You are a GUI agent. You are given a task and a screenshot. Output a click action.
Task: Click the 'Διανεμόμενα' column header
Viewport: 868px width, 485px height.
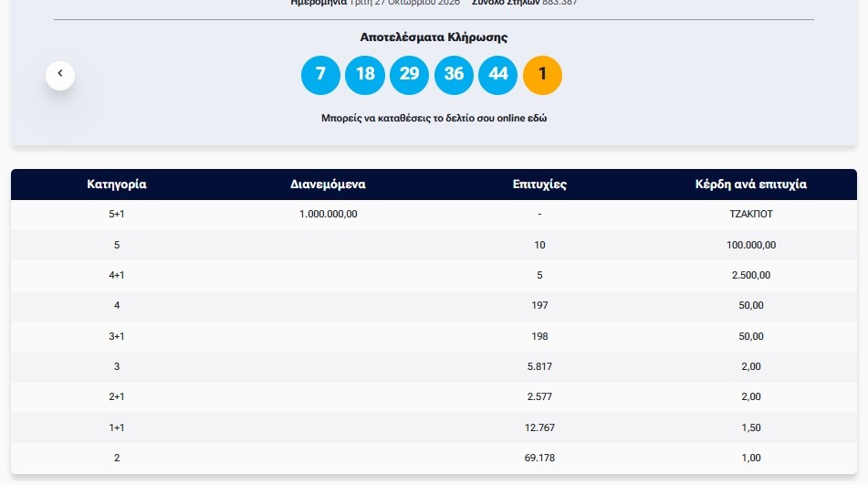click(329, 185)
